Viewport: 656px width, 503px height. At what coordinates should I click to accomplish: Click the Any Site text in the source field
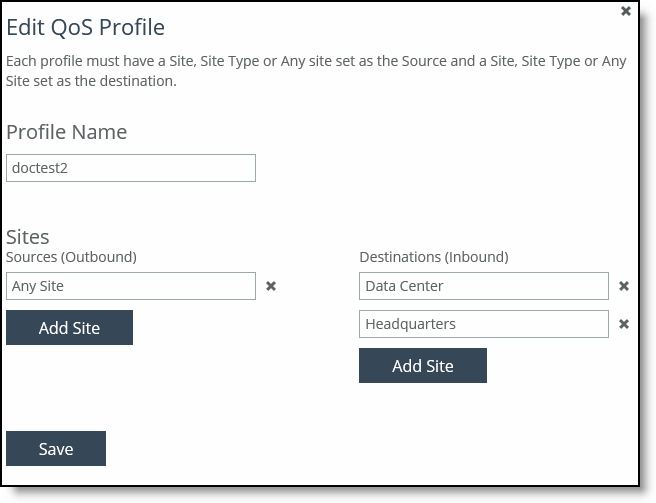tap(38, 287)
